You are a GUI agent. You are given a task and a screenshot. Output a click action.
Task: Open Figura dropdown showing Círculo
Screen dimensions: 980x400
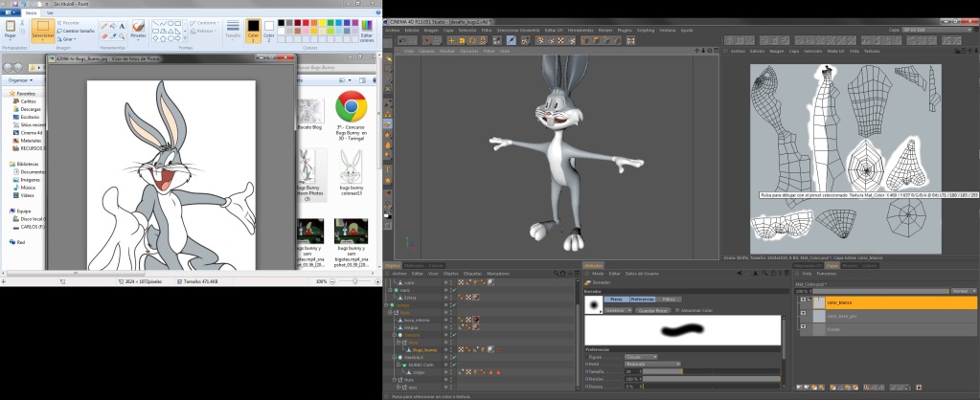(x=641, y=357)
